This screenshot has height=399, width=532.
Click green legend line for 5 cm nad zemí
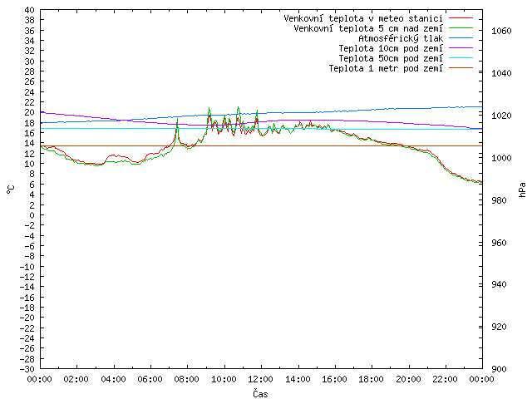(461, 28)
